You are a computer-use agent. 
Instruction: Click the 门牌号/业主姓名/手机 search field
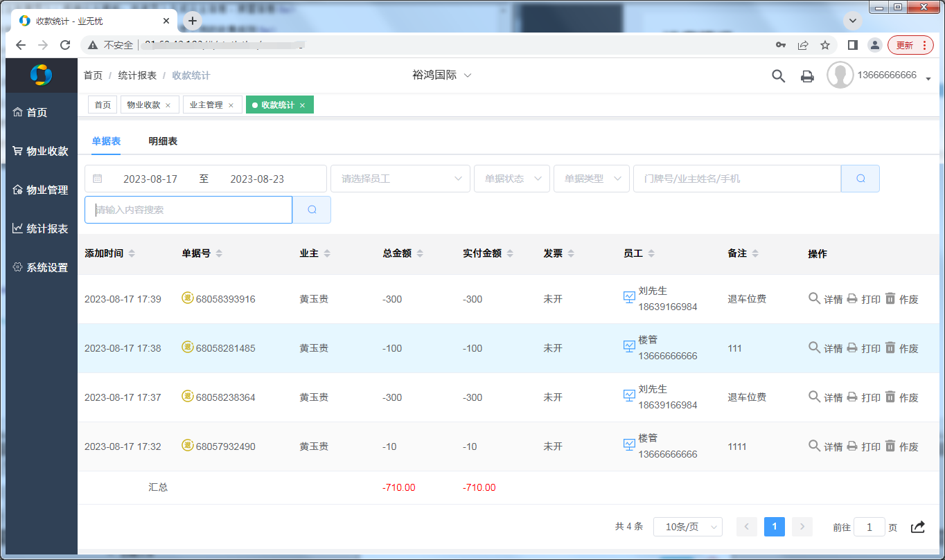[736, 179]
